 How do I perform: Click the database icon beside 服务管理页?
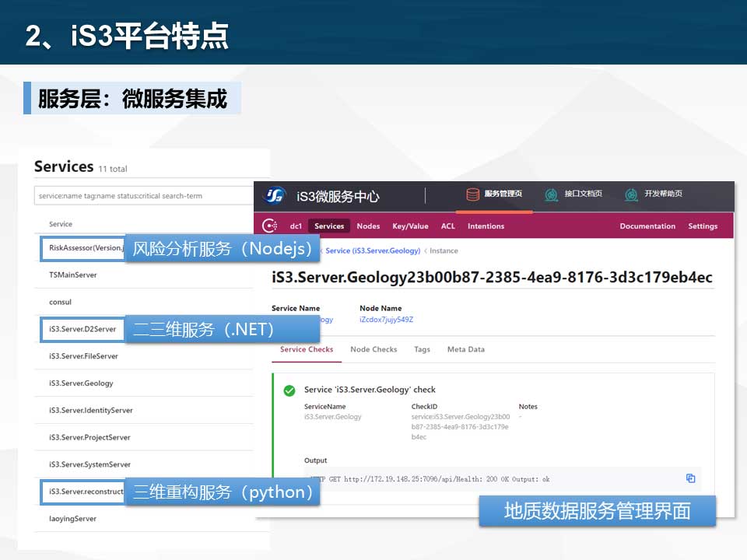coord(472,194)
